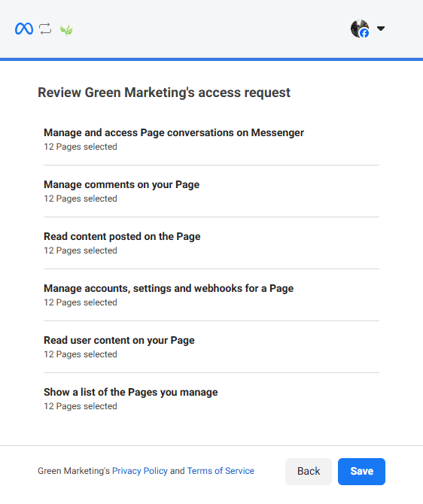This screenshot has height=504, width=423.
Task: Select 'Manage and access Page conversations on Messenger'
Action: [x=211, y=139]
